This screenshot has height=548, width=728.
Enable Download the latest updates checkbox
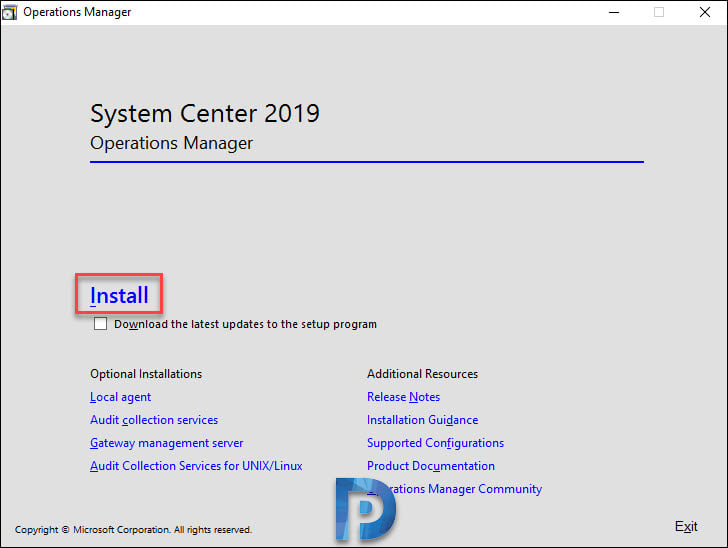(x=100, y=324)
